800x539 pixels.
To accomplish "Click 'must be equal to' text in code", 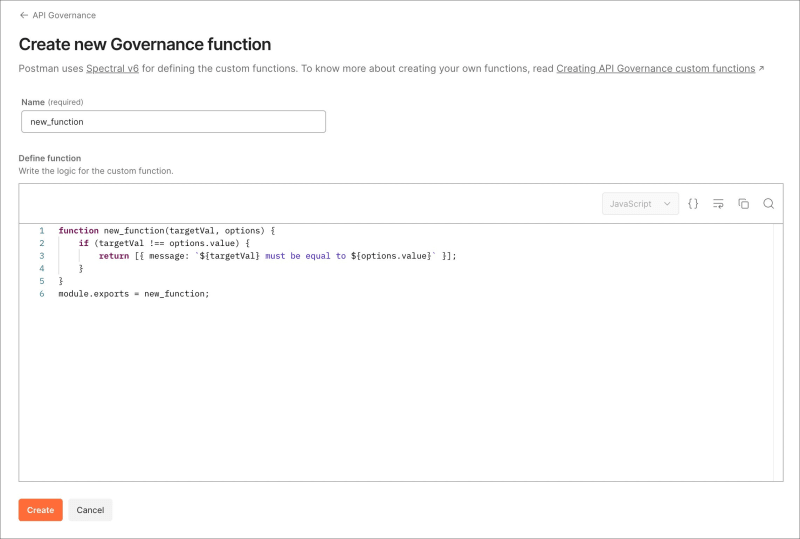I will point(306,256).
